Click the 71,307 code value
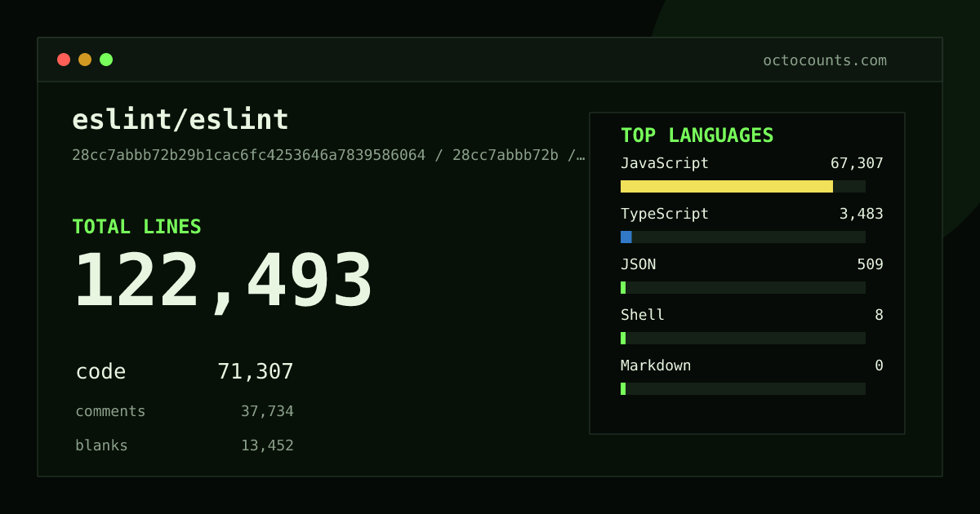Viewport: 980px width, 514px height. pyautogui.click(x=256, y=372)
